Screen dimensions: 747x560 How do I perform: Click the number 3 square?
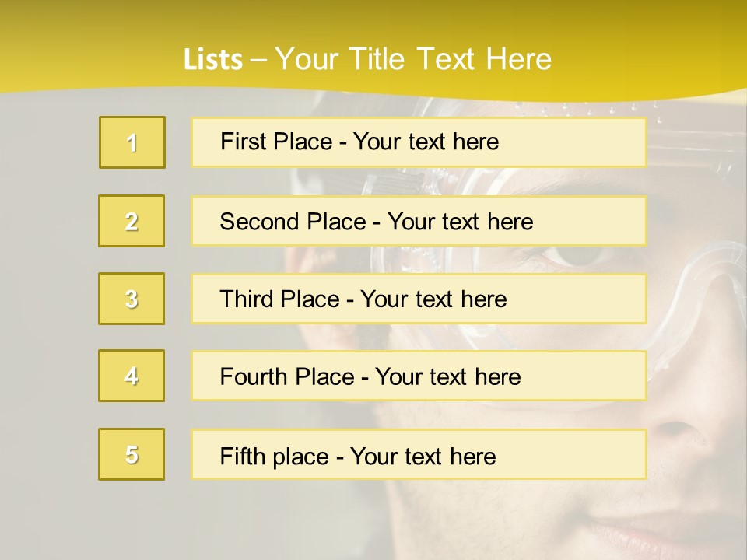132,299
